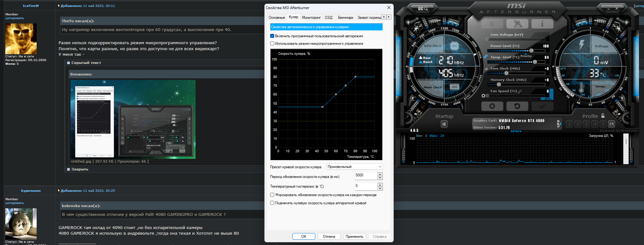Click the post icon before IceFireW's post date

[x=59, y=6]
